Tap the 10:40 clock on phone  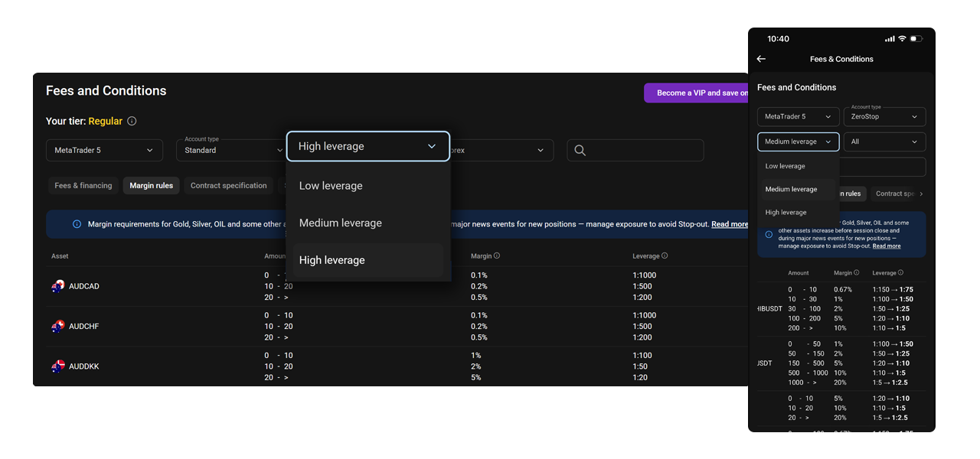click(778, 39)
